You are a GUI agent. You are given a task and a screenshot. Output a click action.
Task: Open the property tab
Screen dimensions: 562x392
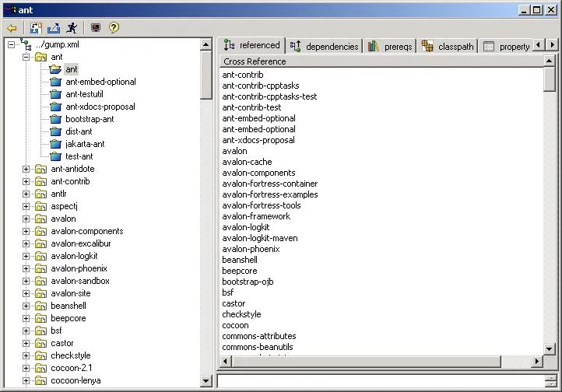[507, 47]
